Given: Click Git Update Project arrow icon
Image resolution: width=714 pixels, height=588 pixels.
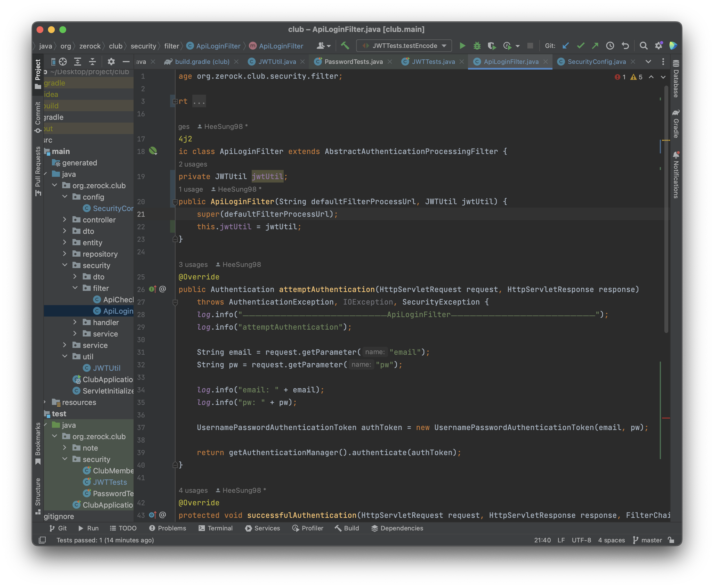Looking at the screenshot, I should click(x=565, y=46).
